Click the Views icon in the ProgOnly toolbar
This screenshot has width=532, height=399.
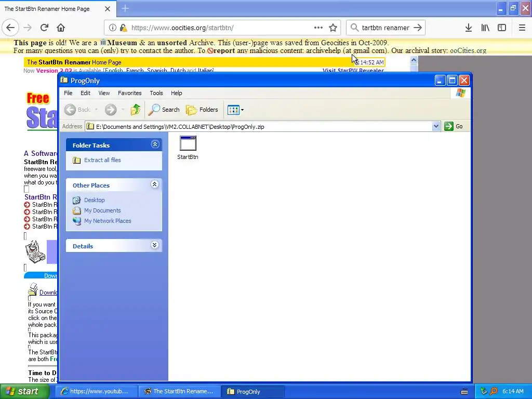pyautogui.click(x=233, y=110)
